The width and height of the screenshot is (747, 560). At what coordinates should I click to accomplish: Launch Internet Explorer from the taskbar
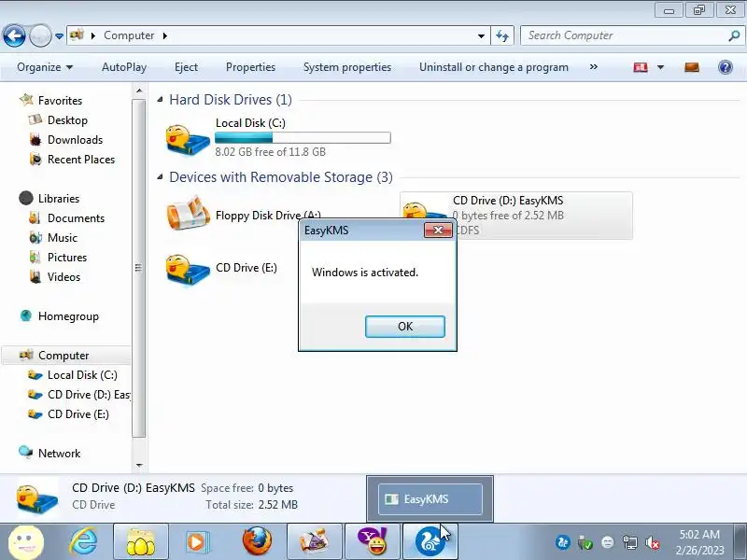83,542
